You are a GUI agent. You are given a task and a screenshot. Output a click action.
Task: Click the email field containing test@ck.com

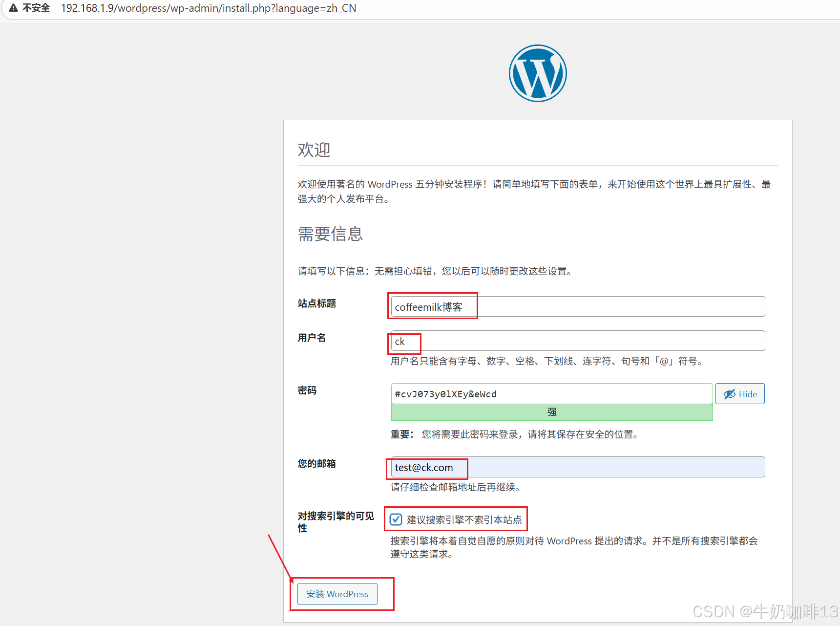[x=578, y=467]
